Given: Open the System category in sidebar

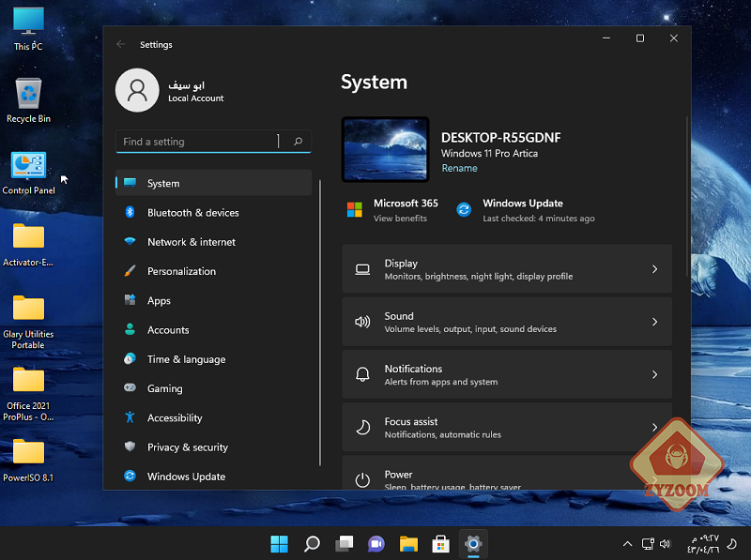Looking at the screenshot, I should click(x=214, y=183).
